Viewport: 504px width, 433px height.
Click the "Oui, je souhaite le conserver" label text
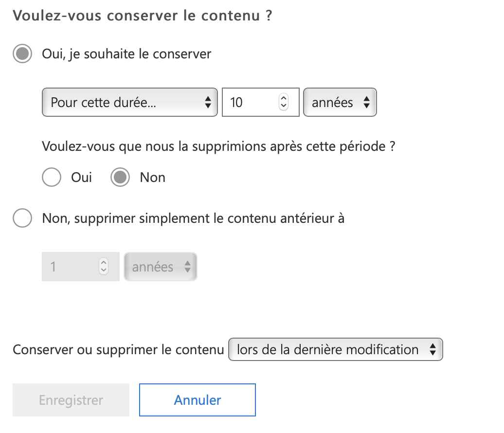pos(127,54)
